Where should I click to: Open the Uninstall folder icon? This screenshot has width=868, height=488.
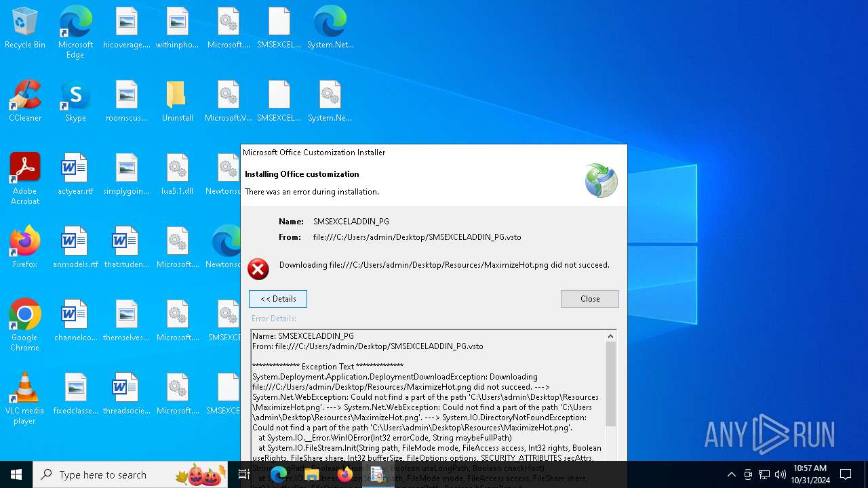pos(178,102)
